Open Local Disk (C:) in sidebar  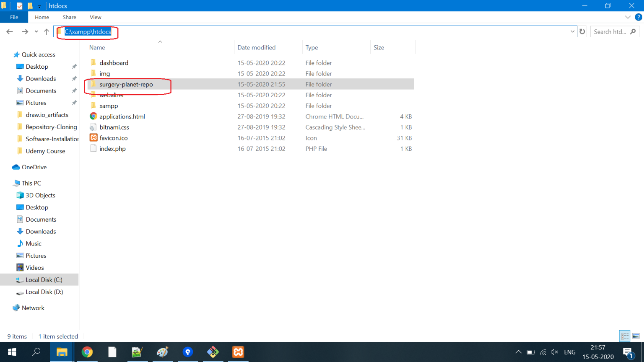44,280
